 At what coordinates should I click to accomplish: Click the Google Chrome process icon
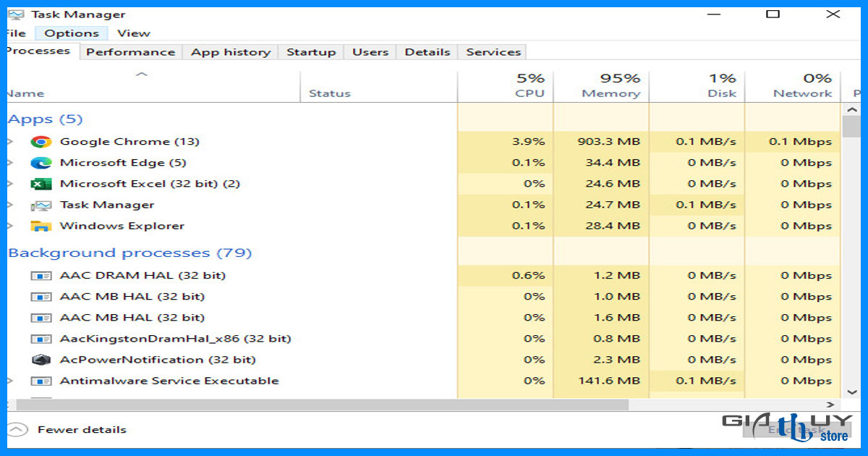[41, 142]
